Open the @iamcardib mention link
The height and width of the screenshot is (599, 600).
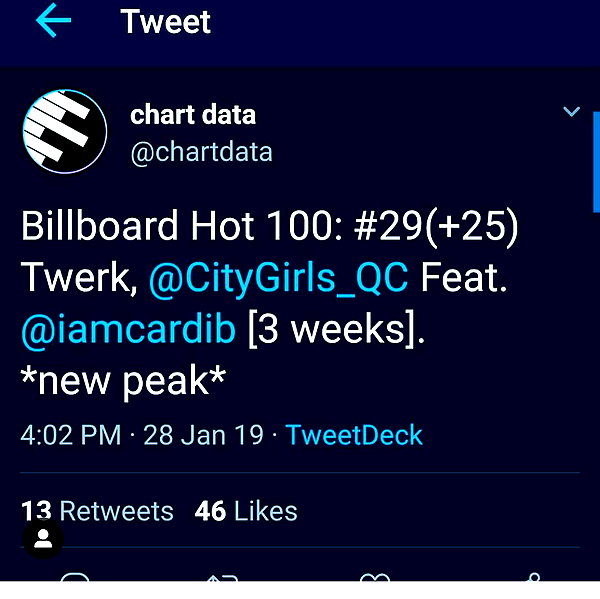(x=128, y=329)
